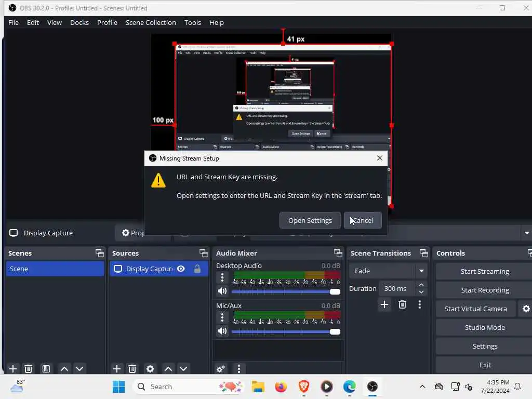Image resolution: width=532 pixels, height=399 pixels.
Task: Open the Profile menu
Action: pos(107,22)
